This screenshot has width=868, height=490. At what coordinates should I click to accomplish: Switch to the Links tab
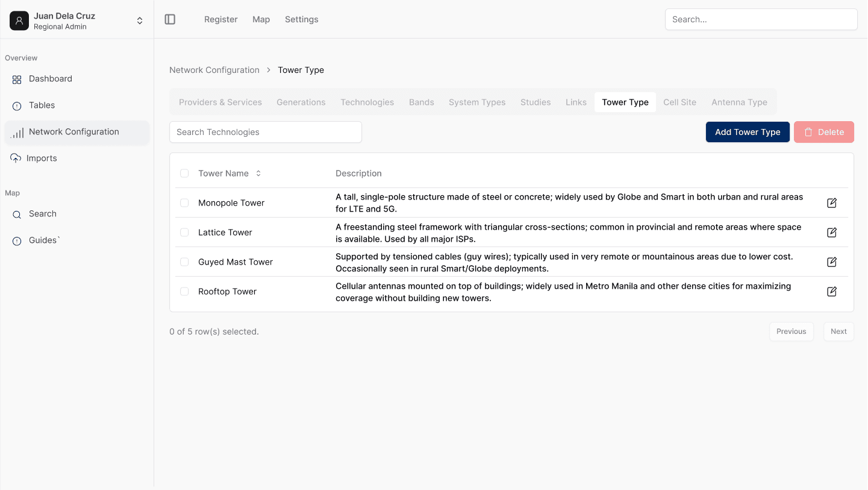576,102
